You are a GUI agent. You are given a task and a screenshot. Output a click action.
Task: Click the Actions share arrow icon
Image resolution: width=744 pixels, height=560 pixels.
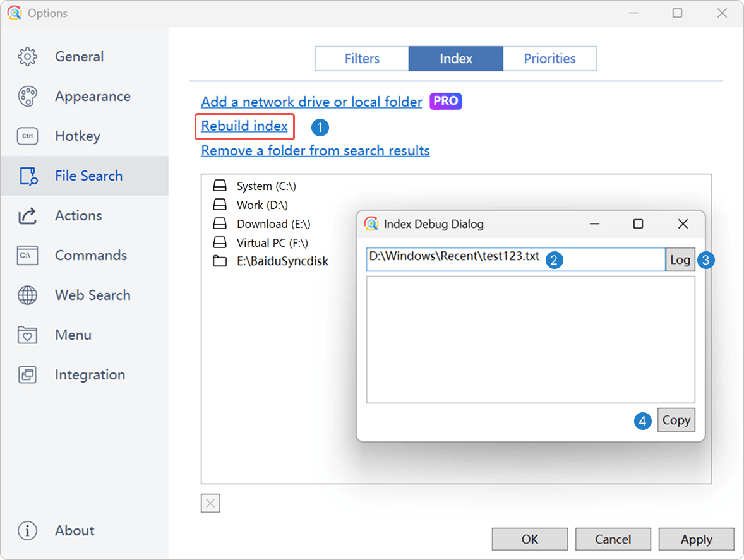[x=28, y=216]
